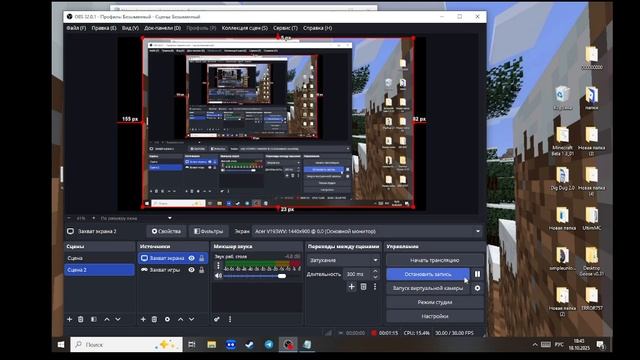Open Коллекция сцен menu
The image size is (640, 360).
[244, 28]
